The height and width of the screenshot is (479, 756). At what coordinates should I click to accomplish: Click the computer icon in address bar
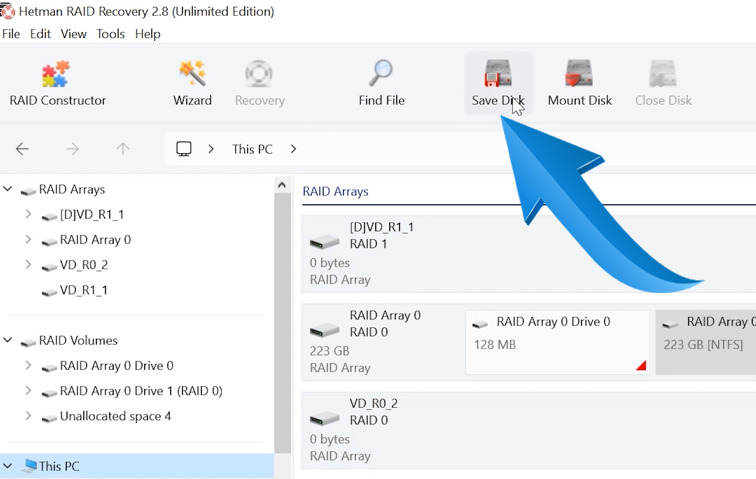pos(184,149)
